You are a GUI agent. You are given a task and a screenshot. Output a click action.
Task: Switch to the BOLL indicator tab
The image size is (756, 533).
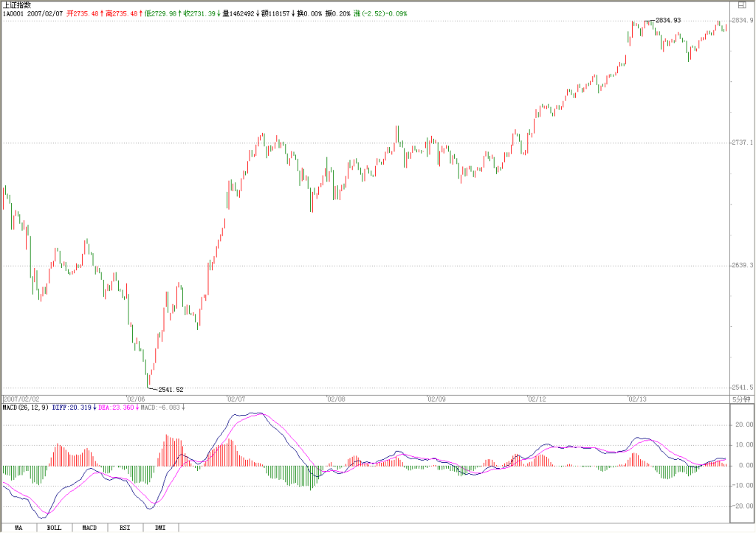coord(55,528)
